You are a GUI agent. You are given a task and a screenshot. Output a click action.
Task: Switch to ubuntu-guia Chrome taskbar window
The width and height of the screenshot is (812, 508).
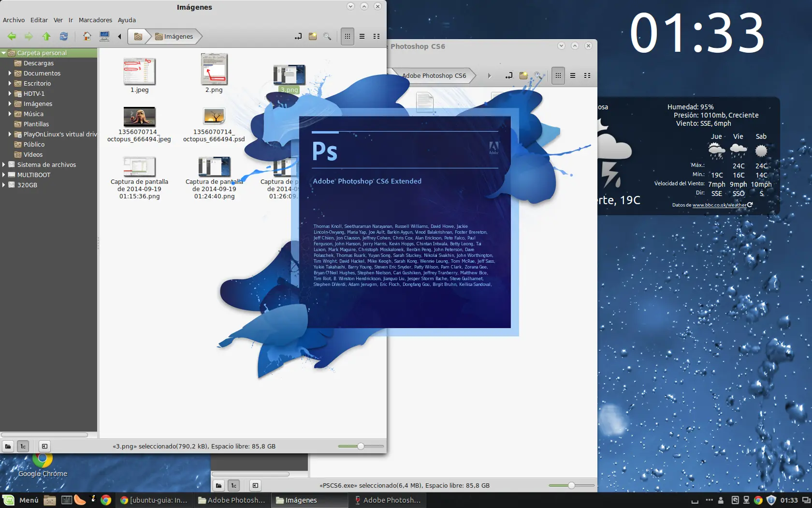coord(154,500)
